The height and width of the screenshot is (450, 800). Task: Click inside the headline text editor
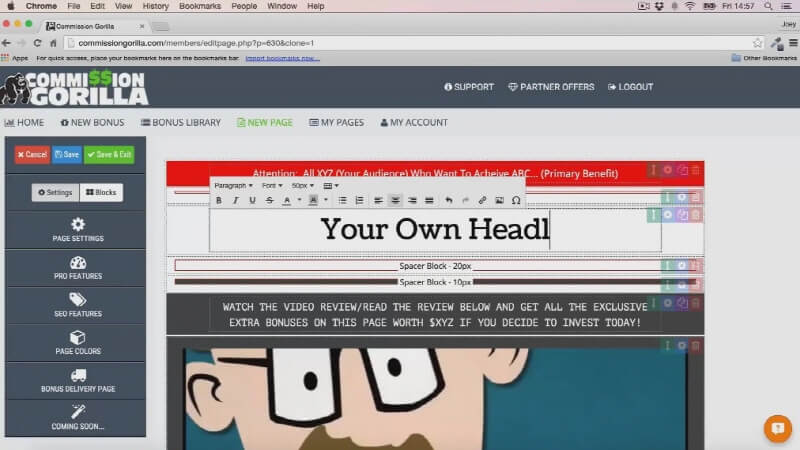click(x=435, y=230)
